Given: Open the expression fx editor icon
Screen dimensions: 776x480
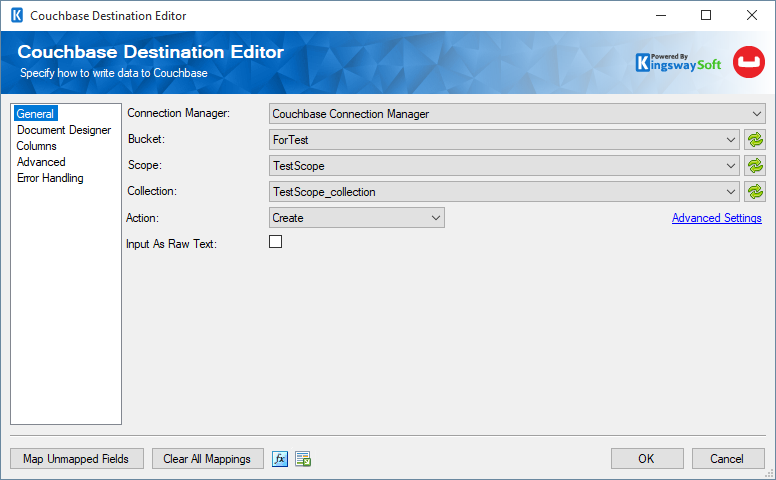Looking at the screenshot, I should coord(280,459).
